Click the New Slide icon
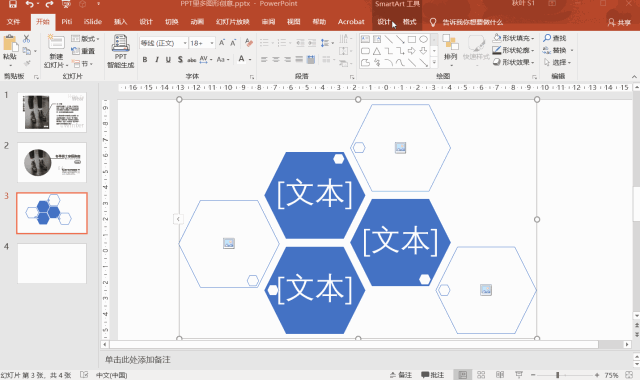 click(x=56, y=42)
